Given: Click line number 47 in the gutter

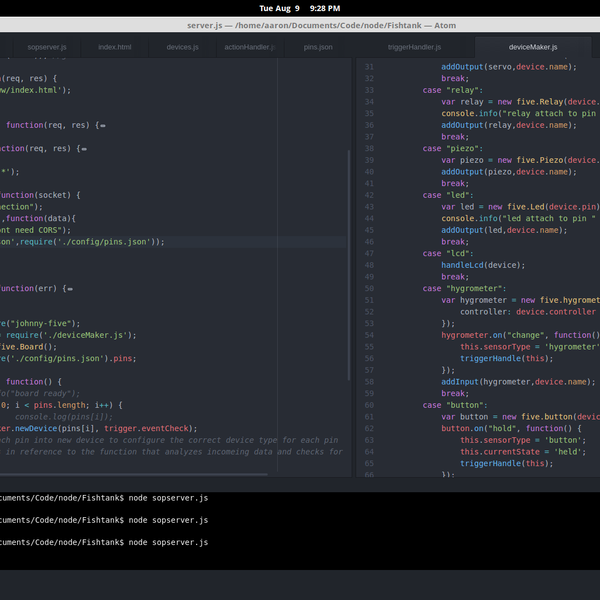Looking at the screenshot, I should pos(369,253).
